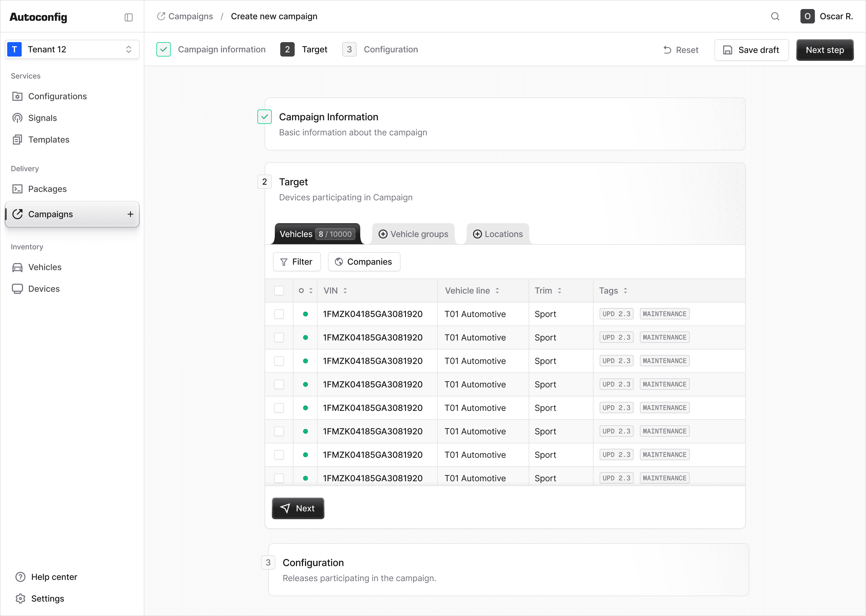This screenshot has height=616, width=866.
Task: Sort by the Tags column arrows
Action: pos(625,291)
